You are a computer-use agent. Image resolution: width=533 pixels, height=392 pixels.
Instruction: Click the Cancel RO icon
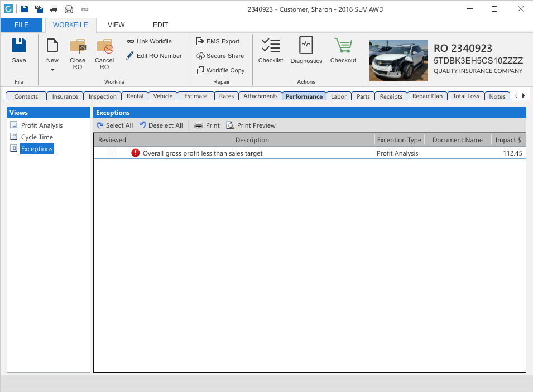click(104, 54)
